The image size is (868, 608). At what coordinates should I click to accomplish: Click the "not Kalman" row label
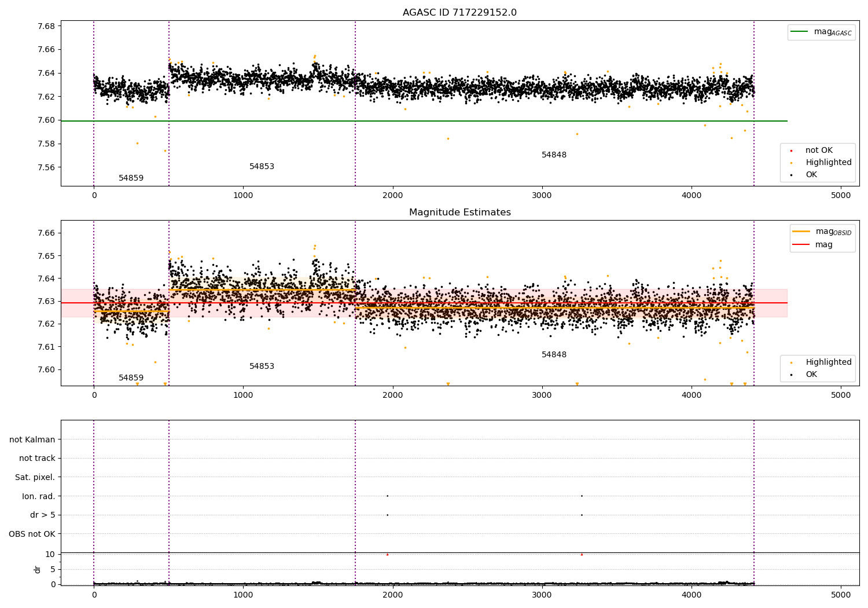32,439
